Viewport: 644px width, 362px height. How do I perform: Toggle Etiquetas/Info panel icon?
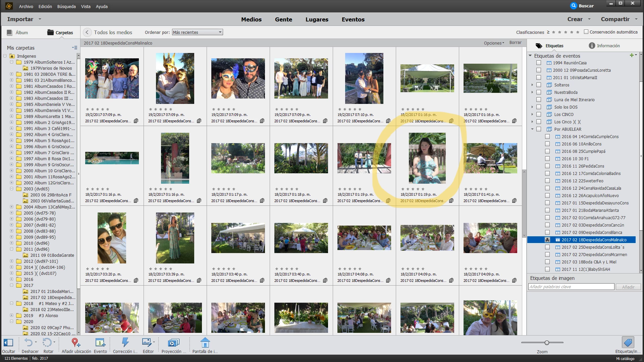[x=628, y=343]
